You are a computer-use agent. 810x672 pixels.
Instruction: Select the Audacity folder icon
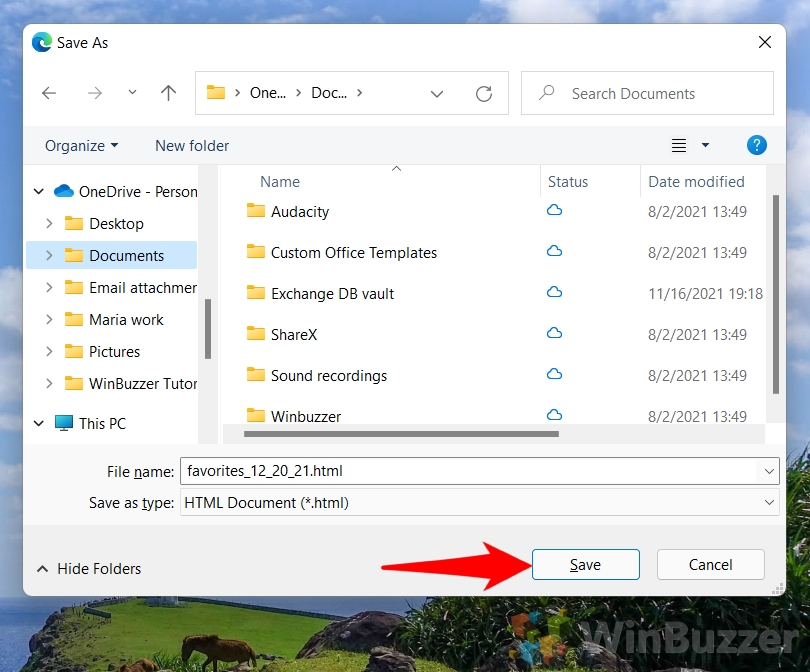(256, 210)
